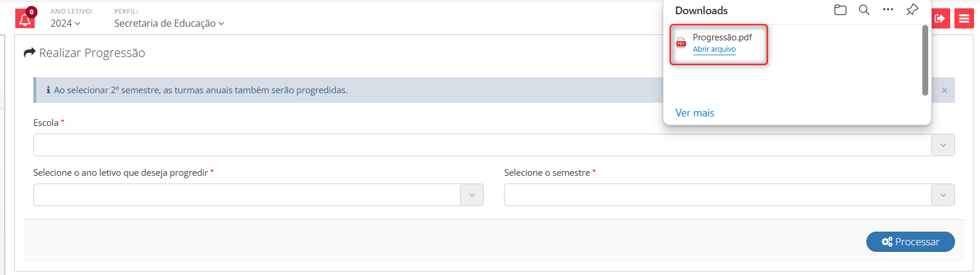Image resolution: width=980 pixels, height=275 pixels.
Task: Expand the Escola dropdown arrow
Action: (943, 145)
